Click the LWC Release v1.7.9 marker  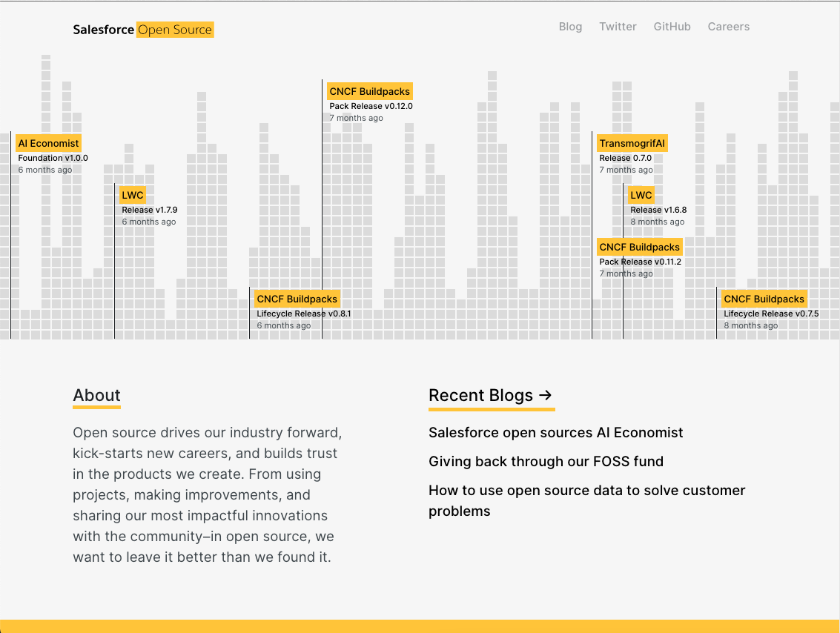coord(133,196)
